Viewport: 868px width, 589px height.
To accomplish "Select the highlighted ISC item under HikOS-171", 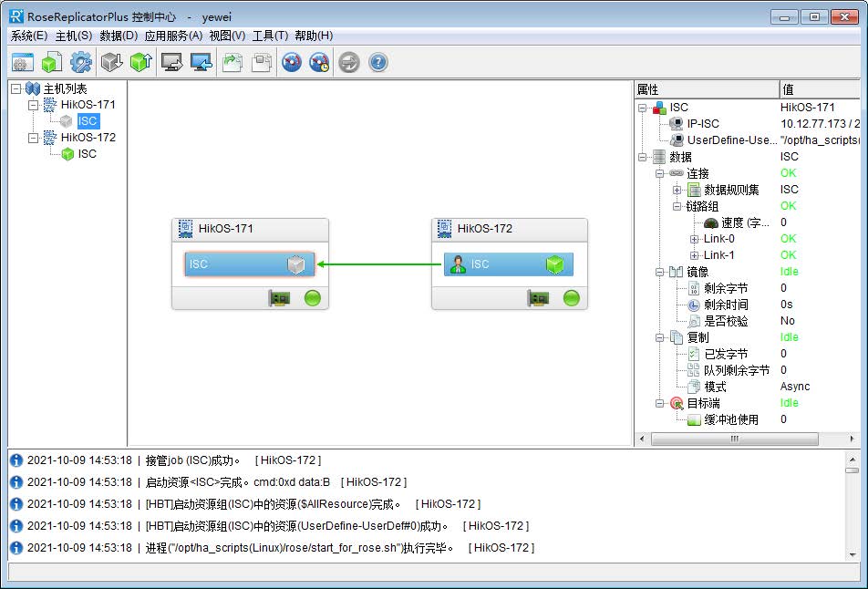I will coord(88,121).
